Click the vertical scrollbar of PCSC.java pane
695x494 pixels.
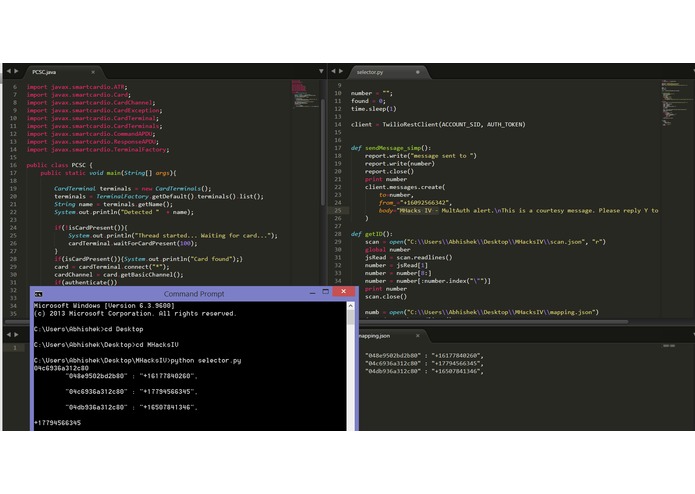323,151
